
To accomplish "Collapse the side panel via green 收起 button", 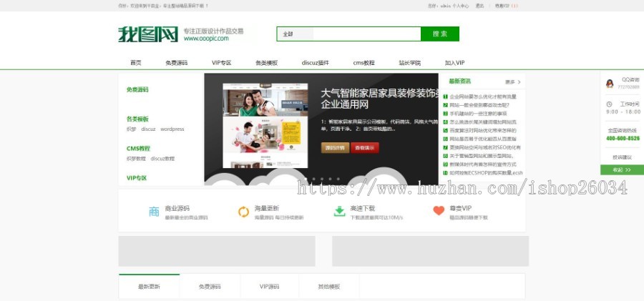I will click(621, 170).
